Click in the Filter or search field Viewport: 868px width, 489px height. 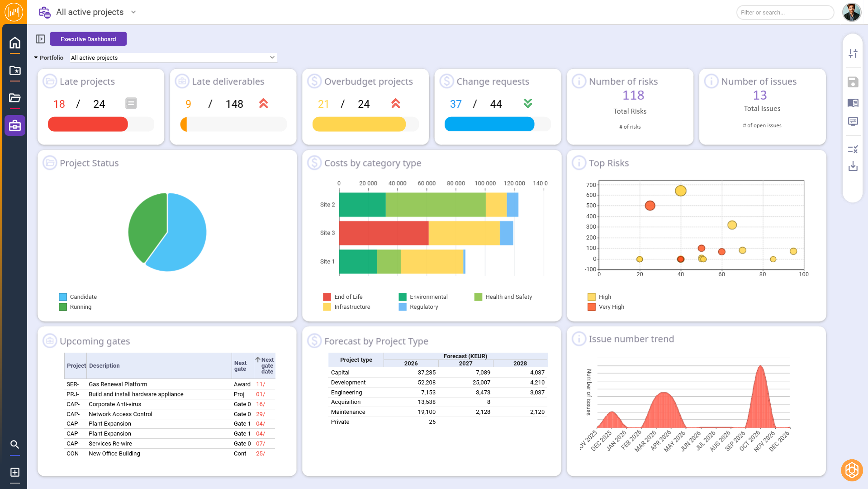(x=785, y=12)
